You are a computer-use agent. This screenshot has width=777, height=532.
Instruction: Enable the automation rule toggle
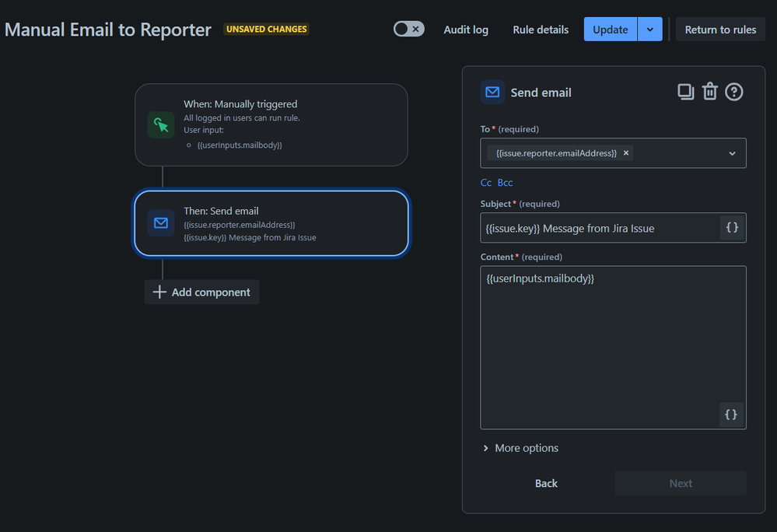(x=408, y=28)
